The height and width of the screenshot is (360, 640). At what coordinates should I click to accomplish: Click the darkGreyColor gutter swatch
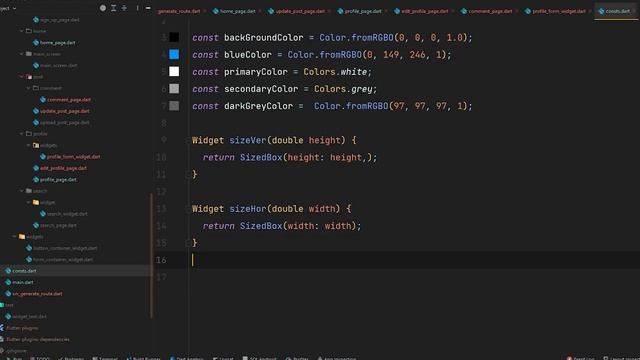coord(174,106)
